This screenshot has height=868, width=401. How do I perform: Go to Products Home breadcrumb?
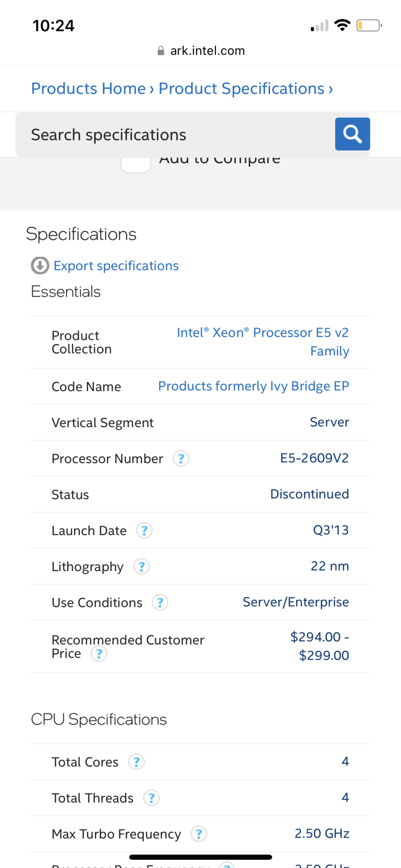pyautogui.click(x=88, y=89)
